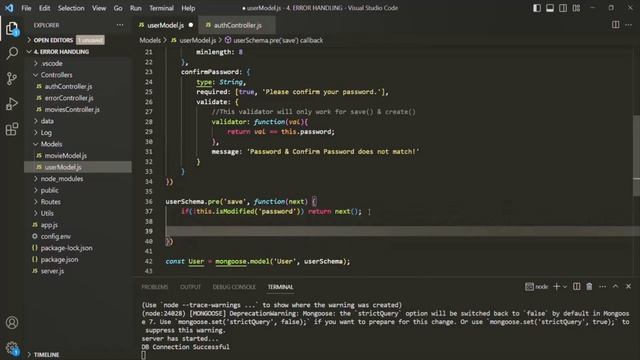Click the Models breadcrumb segment
Viewport: 640px width, 360px height.
tap(150, 40)
